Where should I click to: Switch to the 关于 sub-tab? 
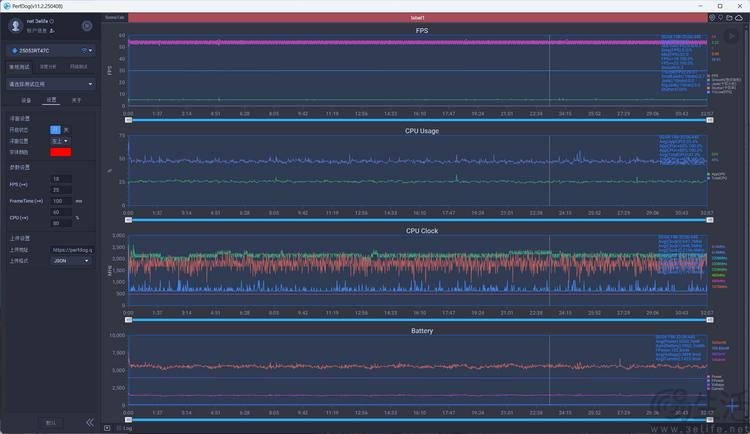77,100
